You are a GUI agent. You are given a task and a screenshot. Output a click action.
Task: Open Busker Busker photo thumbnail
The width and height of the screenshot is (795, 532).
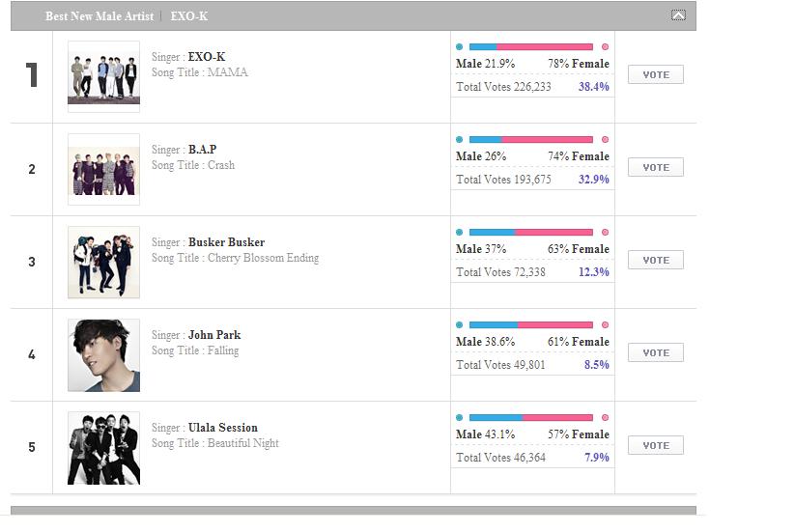click(104, 263)
